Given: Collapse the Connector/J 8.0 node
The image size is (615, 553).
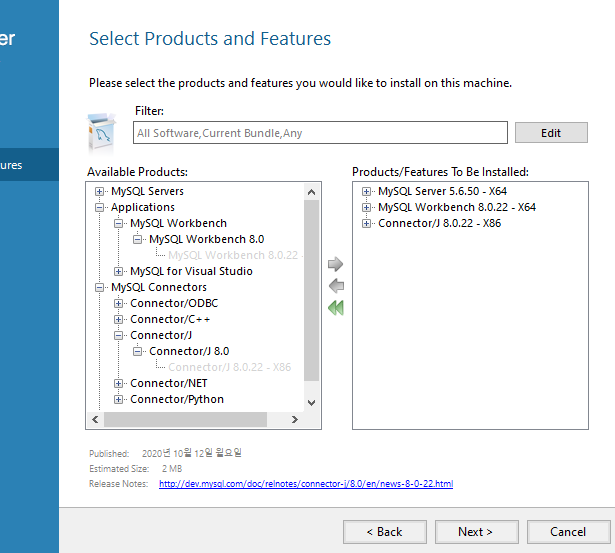Looking at the screenshot, I should [137, 351].
